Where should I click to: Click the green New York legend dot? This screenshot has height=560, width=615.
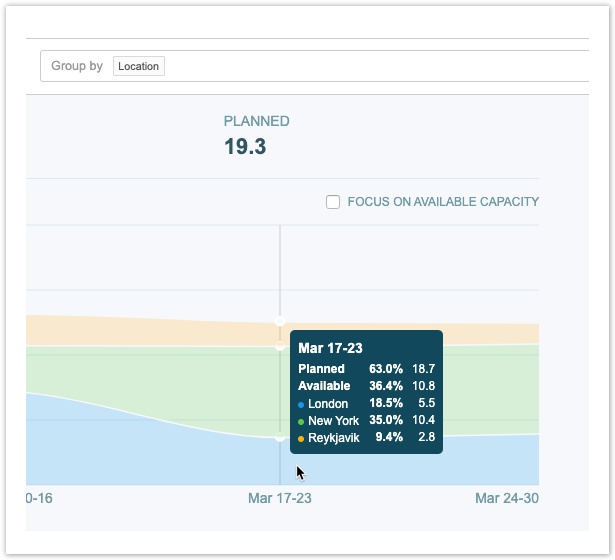click(302, 421)
